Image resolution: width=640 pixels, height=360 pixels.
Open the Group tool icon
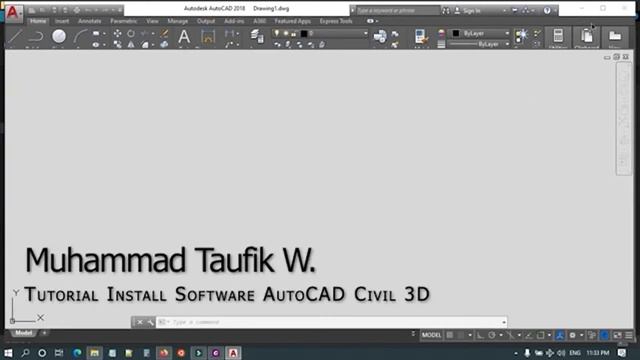pos(521,36)
